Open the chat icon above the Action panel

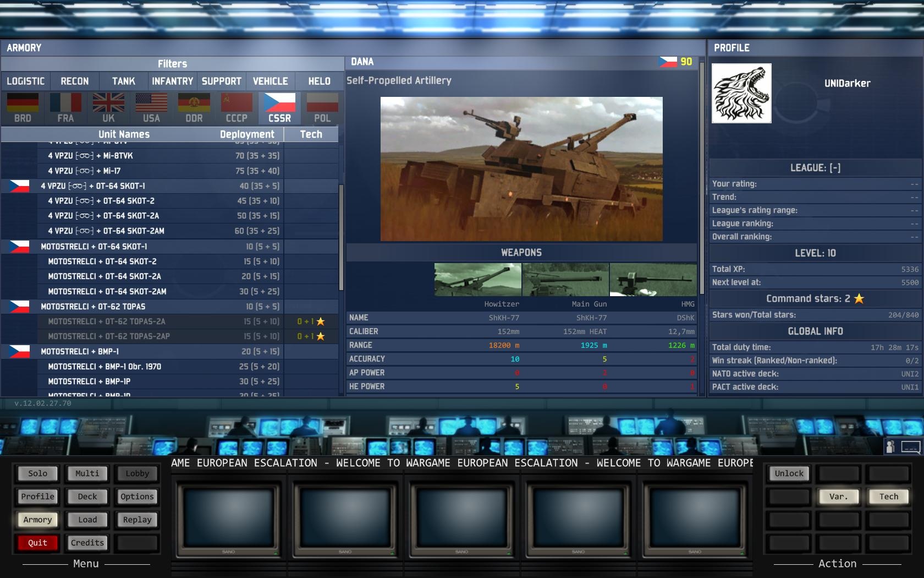pos(910,446)
